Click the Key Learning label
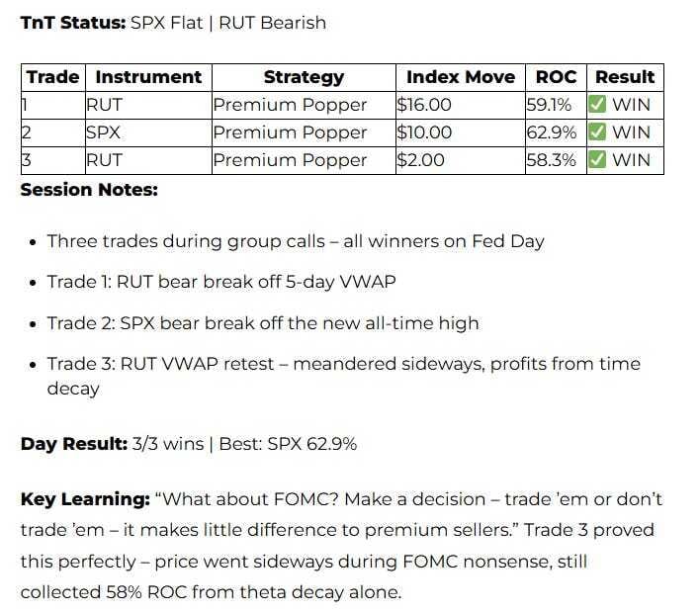The height and width of the screenshot is (613, 700). (x=82, y=499)
